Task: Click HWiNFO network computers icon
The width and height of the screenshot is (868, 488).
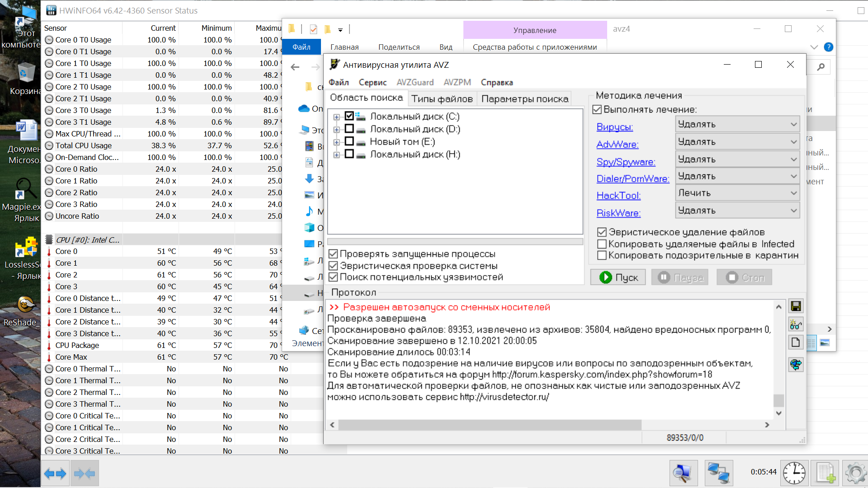Action: (x=718, y=473)
